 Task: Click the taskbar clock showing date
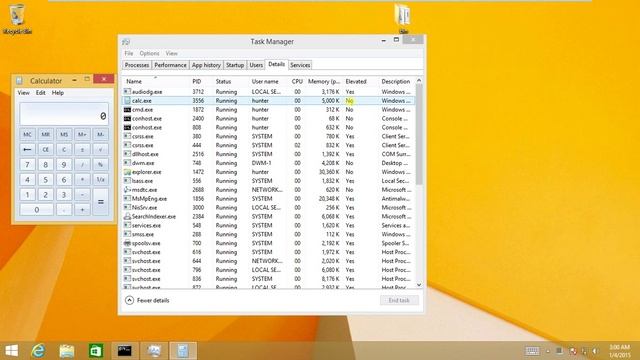[x=620, y=351]
